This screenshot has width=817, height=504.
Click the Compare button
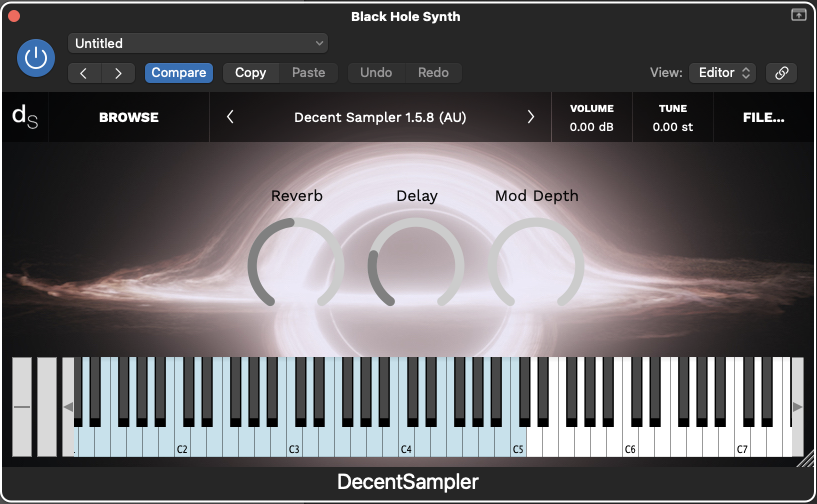coord(179,73)
